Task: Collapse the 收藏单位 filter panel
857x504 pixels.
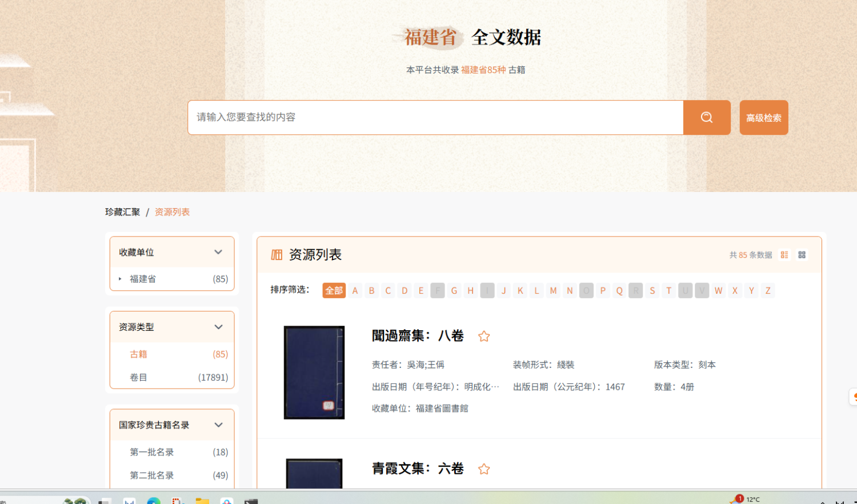Action: tap(218, 252)
